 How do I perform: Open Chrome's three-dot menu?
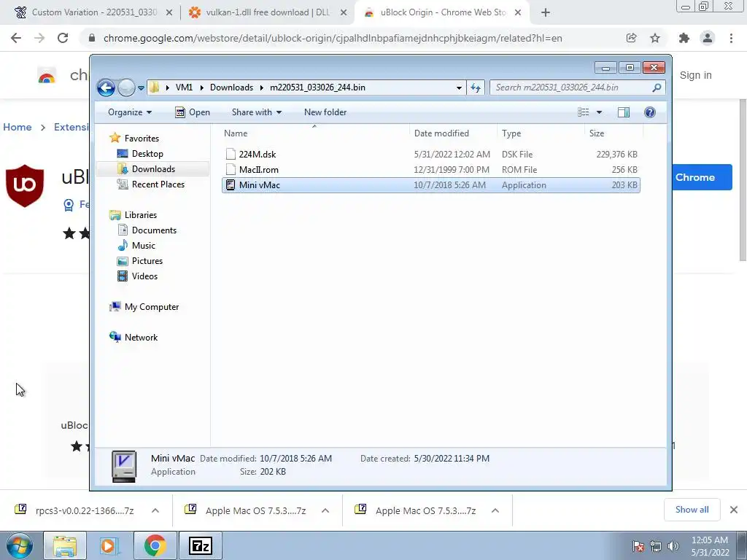click(x=731, y=38)
